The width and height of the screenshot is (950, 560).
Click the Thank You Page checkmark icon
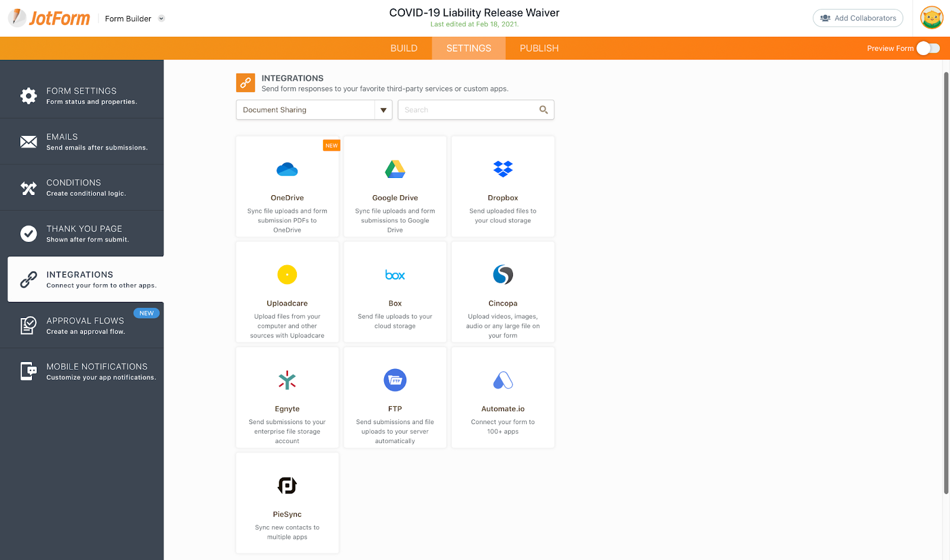28,234
